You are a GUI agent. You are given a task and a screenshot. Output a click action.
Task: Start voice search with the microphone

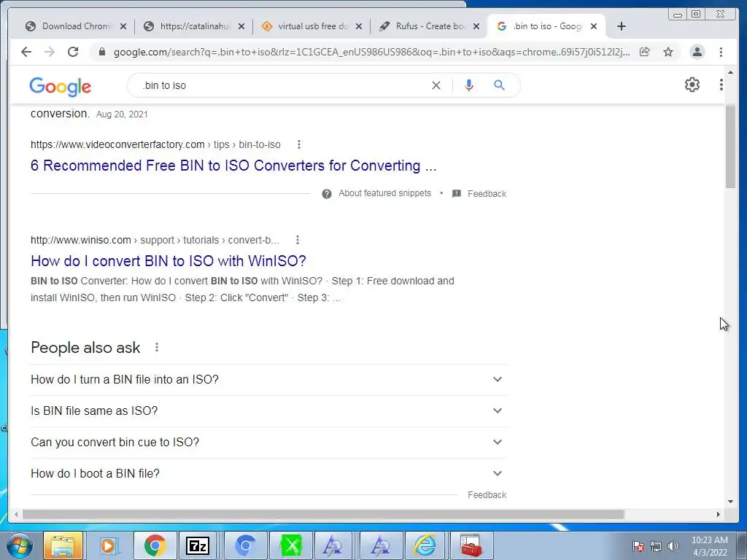pyautogui.click(x=469, y=85)
